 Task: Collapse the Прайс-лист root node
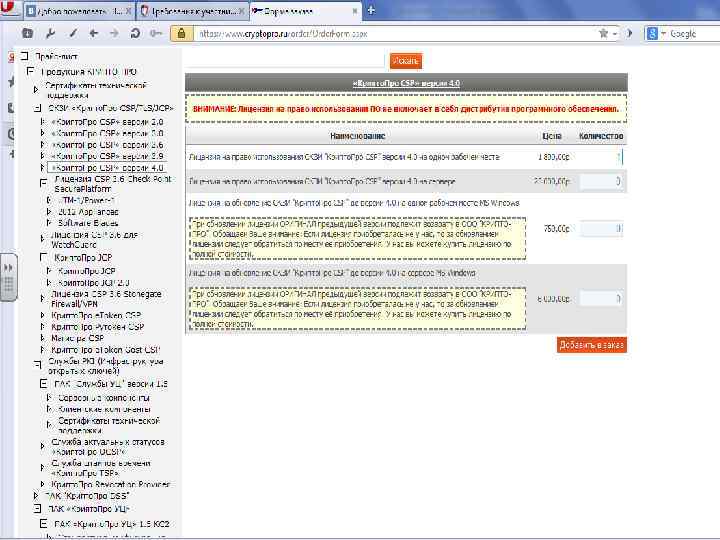coord(24,56)
